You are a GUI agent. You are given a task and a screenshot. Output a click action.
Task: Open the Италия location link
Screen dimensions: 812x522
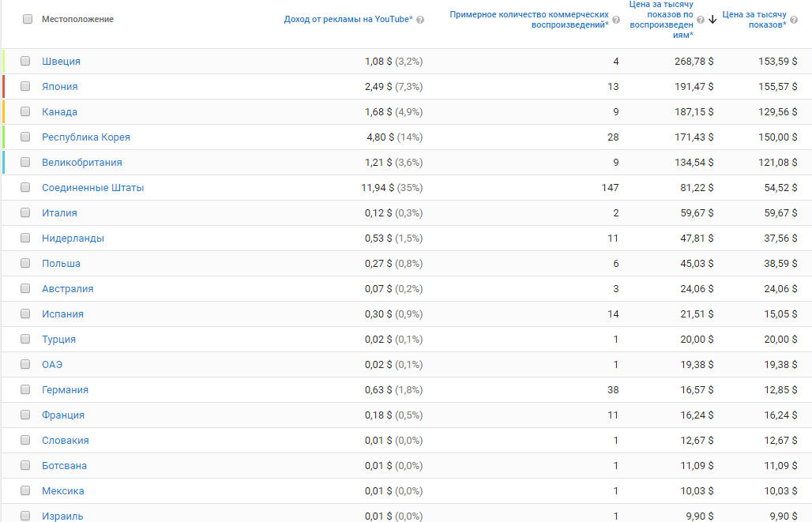tap(59, 213)
